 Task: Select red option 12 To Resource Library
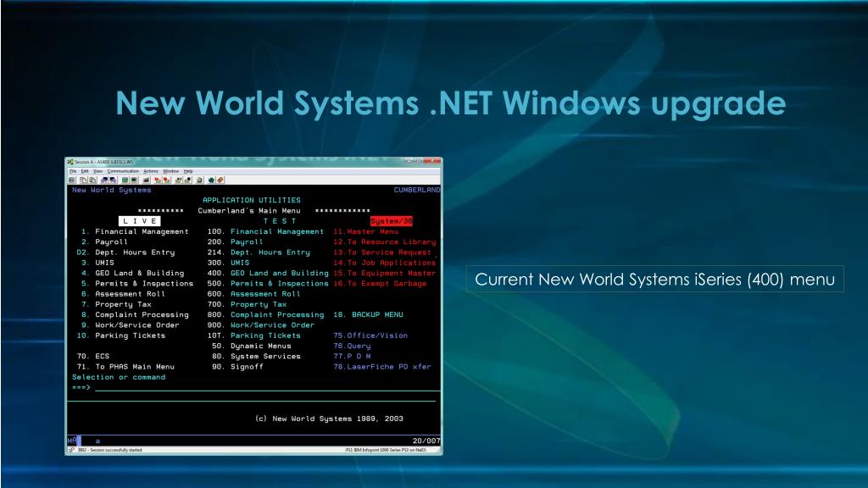click(x=385, y=241)
